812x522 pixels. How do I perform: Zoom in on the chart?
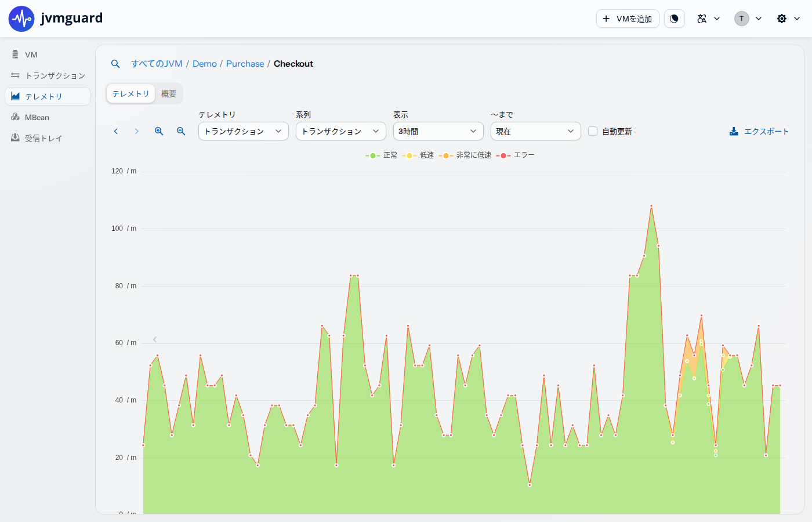159,131
